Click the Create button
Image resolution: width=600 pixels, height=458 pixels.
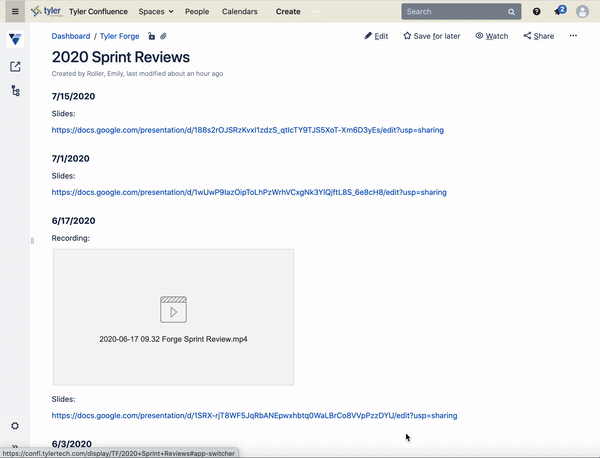pyautogui.click(x=288, y=11)
